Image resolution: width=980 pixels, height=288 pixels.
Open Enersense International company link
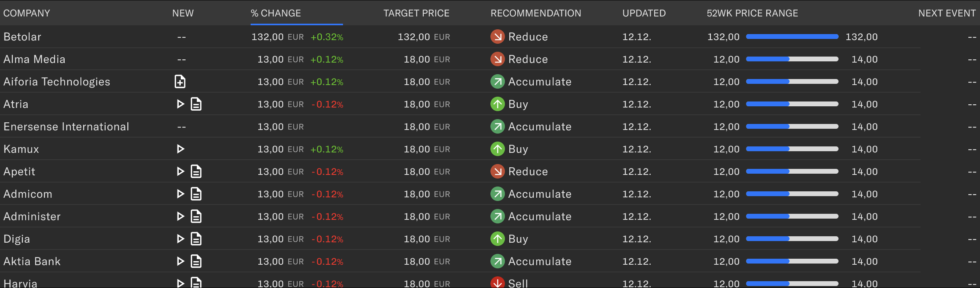click(x=66, y=127)
